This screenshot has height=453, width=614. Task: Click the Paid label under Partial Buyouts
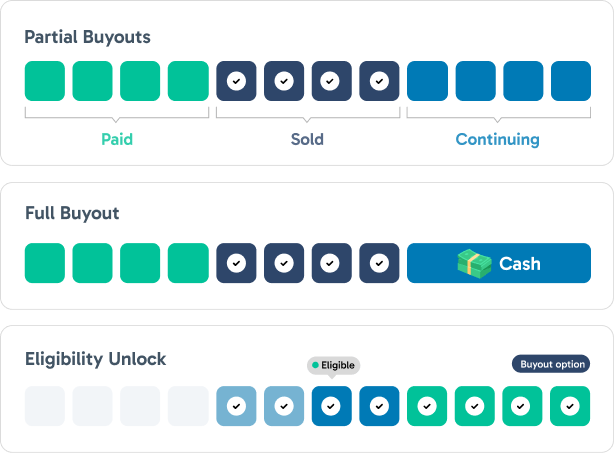click(117, 140)
